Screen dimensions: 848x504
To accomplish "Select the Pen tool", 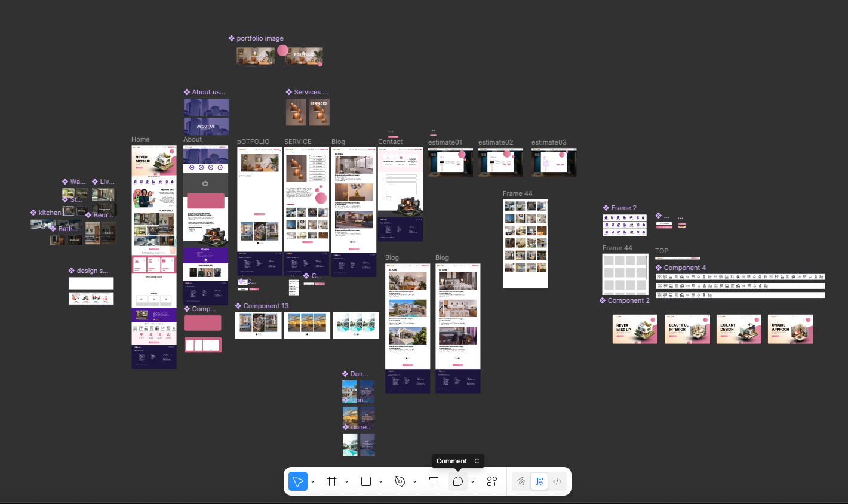I will (400, 481).
